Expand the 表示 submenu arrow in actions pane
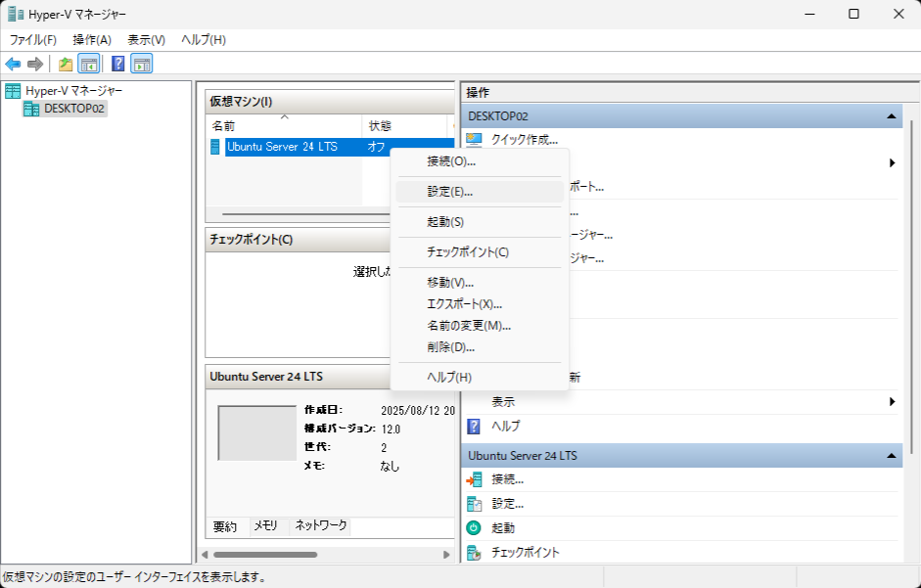The width and height of the screenshot is (921, 588). click(x=893, y=402)
